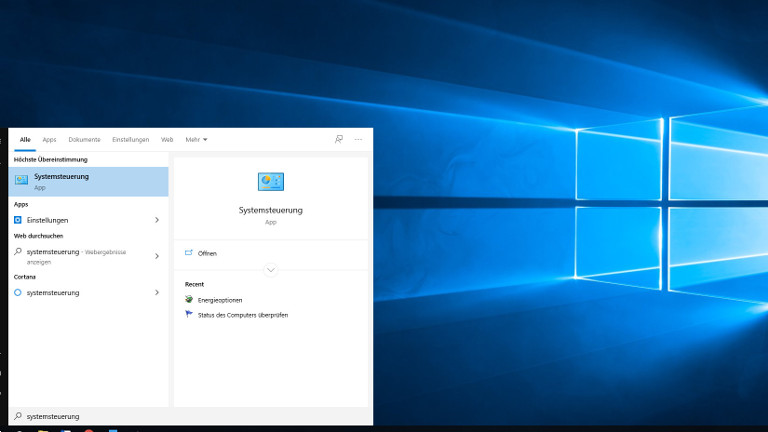The height and width of the screenshot is (432, 768).
Task: Open the search feedback icon
Action: [339, 139]
